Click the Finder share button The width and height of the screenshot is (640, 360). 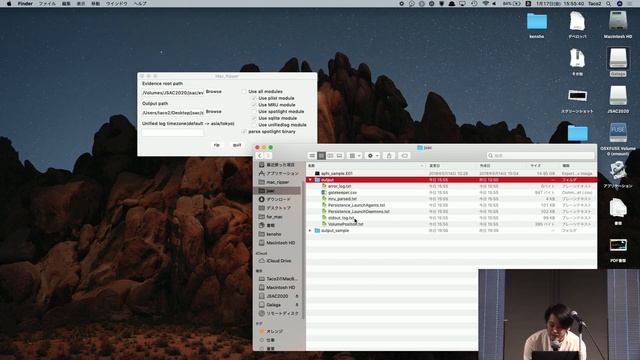389,156
